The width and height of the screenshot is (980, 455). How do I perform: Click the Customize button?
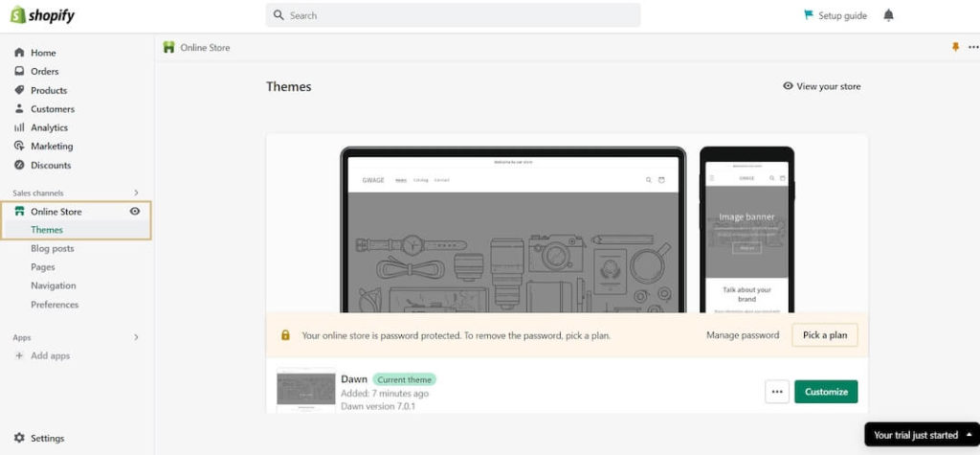(x=826, y=392)
